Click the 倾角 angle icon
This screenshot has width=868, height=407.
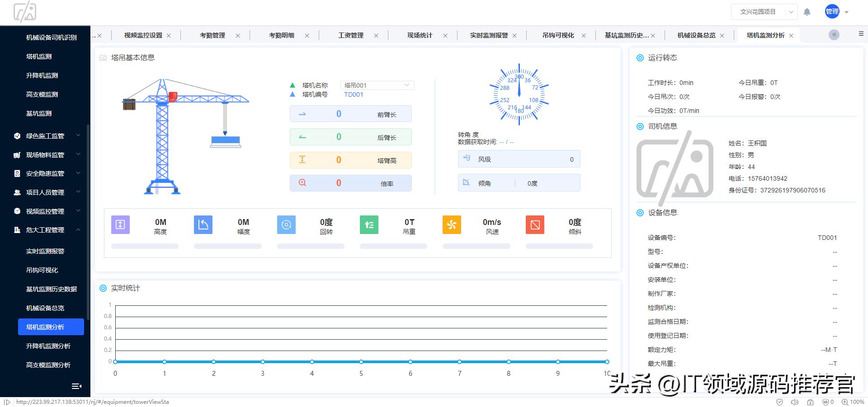pos(466,182)
